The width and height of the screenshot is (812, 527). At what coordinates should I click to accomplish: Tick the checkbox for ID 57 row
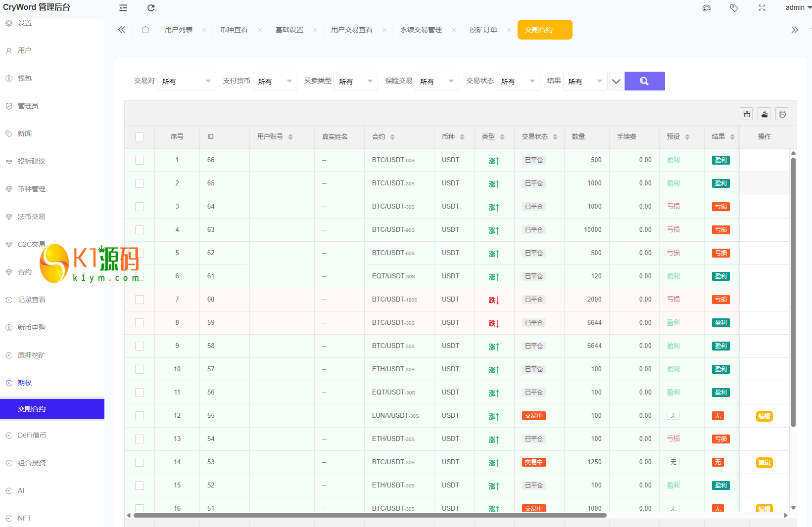tap(140, 369)
